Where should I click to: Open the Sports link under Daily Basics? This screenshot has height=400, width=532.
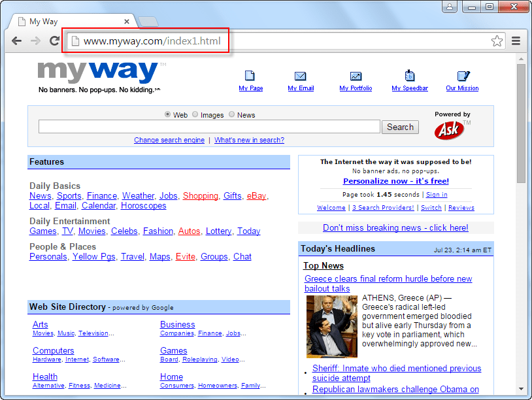point(69,196)
